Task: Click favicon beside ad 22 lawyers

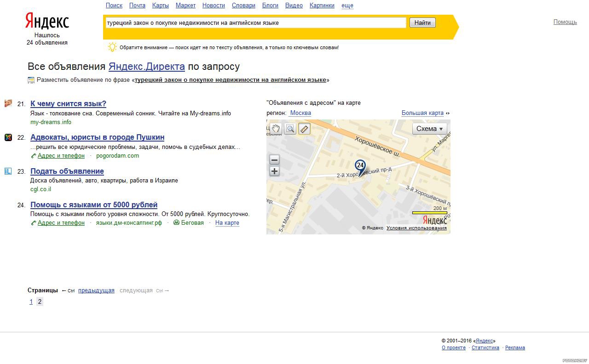Action: point(8,137)
